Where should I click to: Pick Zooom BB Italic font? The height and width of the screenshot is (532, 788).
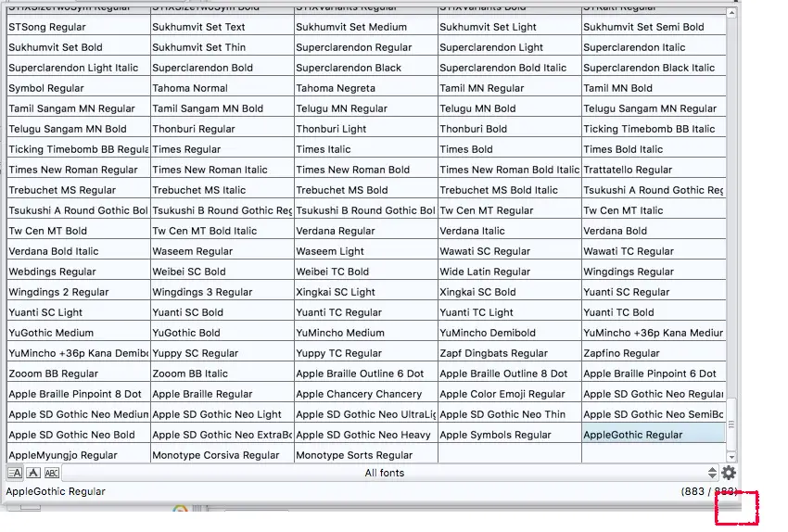(222, 374)
